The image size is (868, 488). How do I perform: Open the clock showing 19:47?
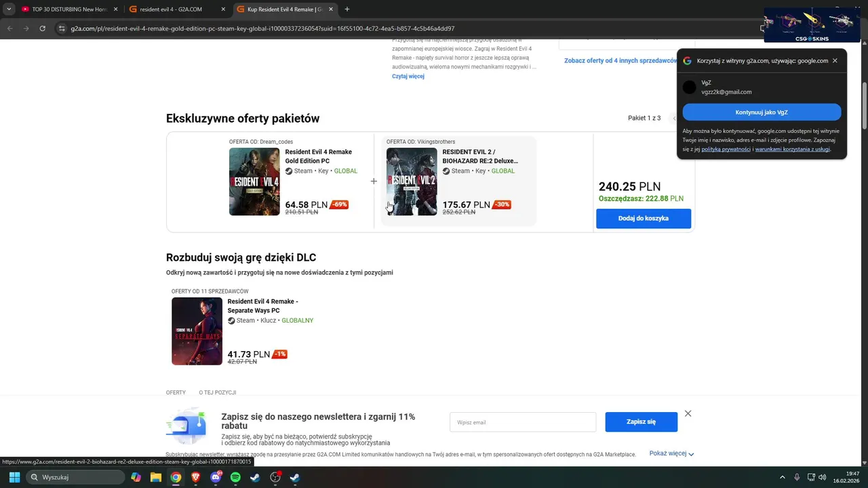click(x=847, y=477)
